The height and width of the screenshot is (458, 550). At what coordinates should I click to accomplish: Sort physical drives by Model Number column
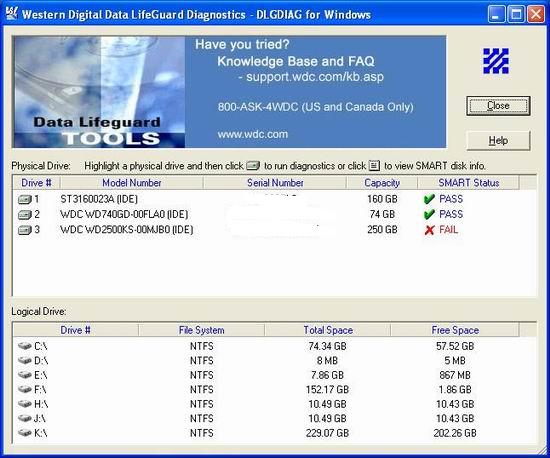point(132,183)
